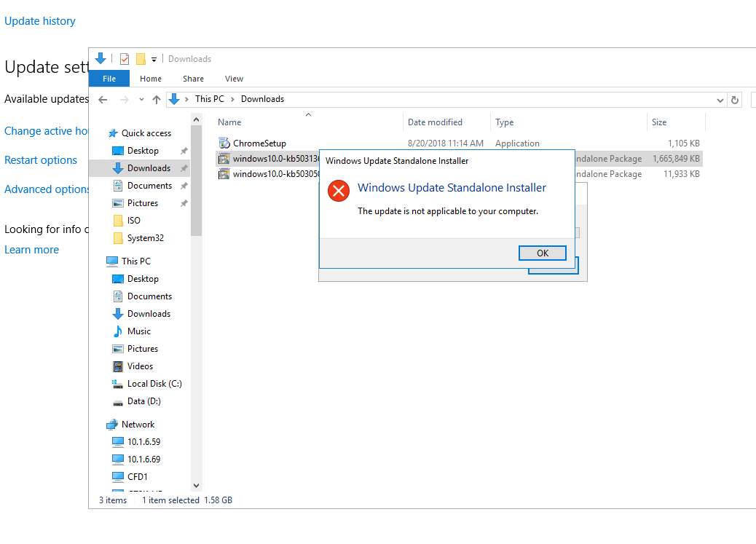Click navigation pane scroll down arrow

196,485
